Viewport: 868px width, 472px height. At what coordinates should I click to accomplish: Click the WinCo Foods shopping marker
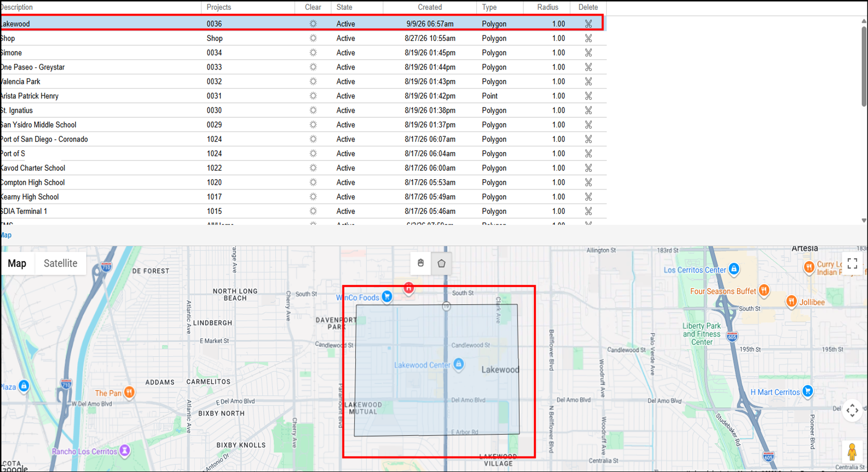(387, 296)
